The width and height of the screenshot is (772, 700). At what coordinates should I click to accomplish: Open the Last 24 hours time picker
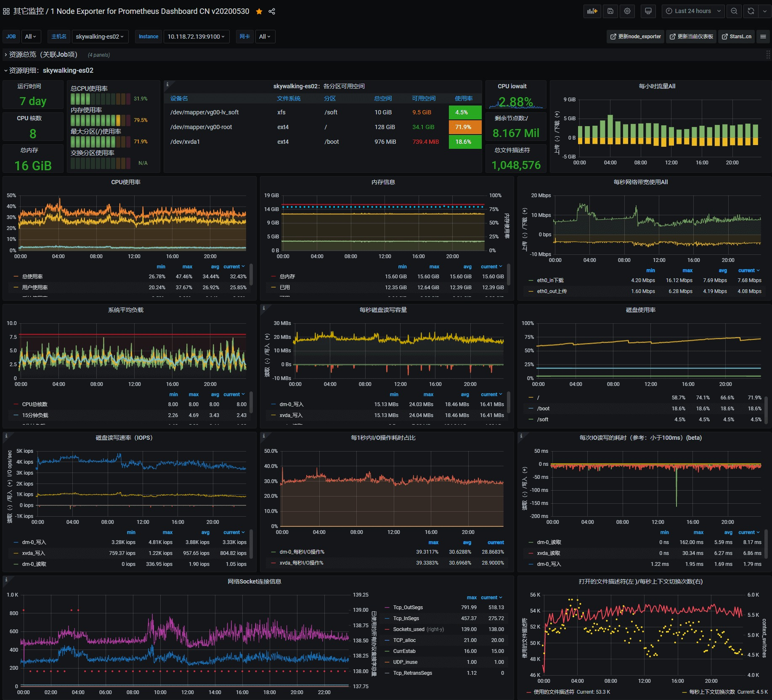(693, 11)
